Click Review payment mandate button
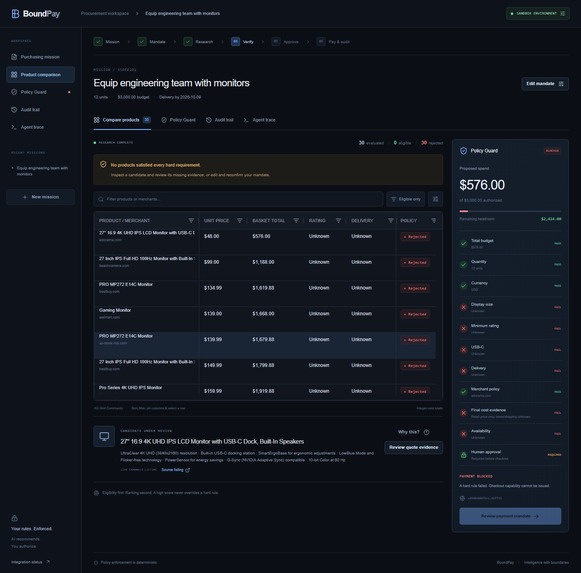This screenshot has height=573, width=581. [x=510, y=516]
